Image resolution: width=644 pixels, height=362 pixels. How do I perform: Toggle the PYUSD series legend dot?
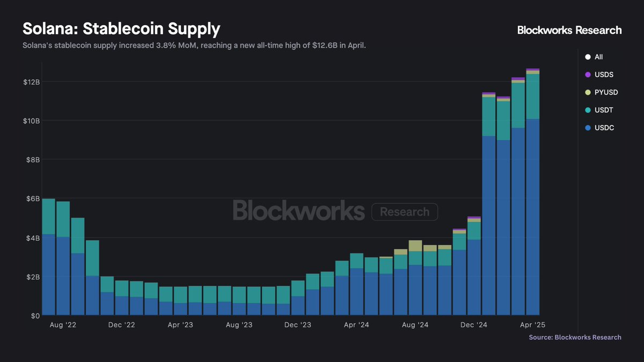[x=588, y=92]
